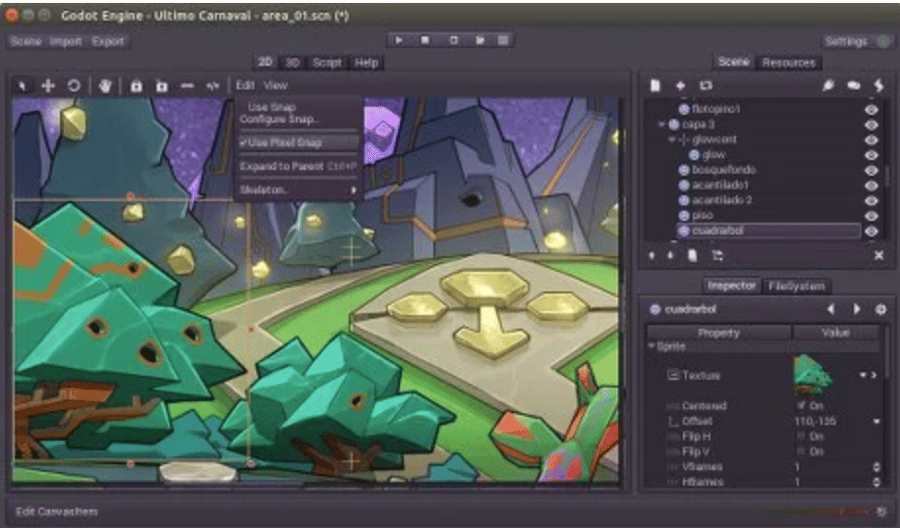Select the Move tool in viewport toolbar
The height and width of the screenshot is (528, 900).
click(x=47, y=86)
